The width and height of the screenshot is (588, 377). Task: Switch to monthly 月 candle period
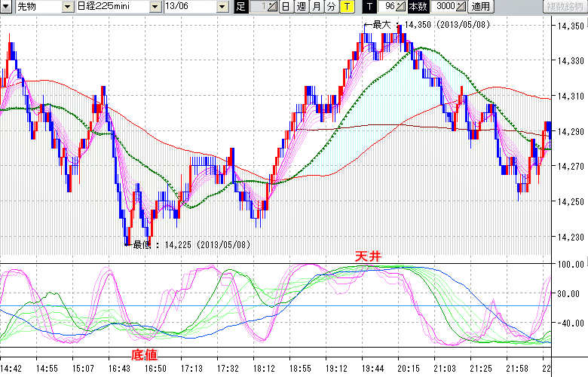[x=316, y=7]
